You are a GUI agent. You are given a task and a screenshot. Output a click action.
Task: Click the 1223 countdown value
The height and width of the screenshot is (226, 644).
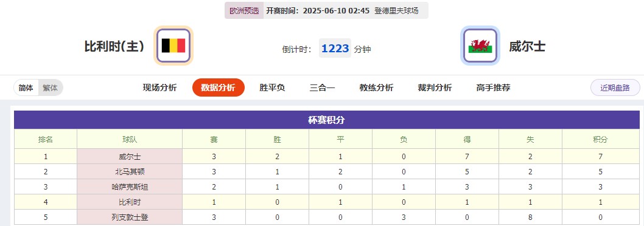pos(335,49)
